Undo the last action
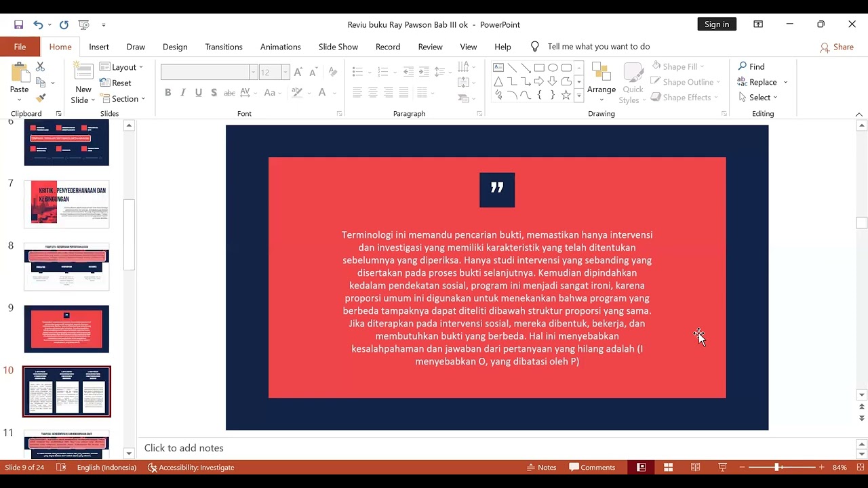 click(x=38, y=24)
